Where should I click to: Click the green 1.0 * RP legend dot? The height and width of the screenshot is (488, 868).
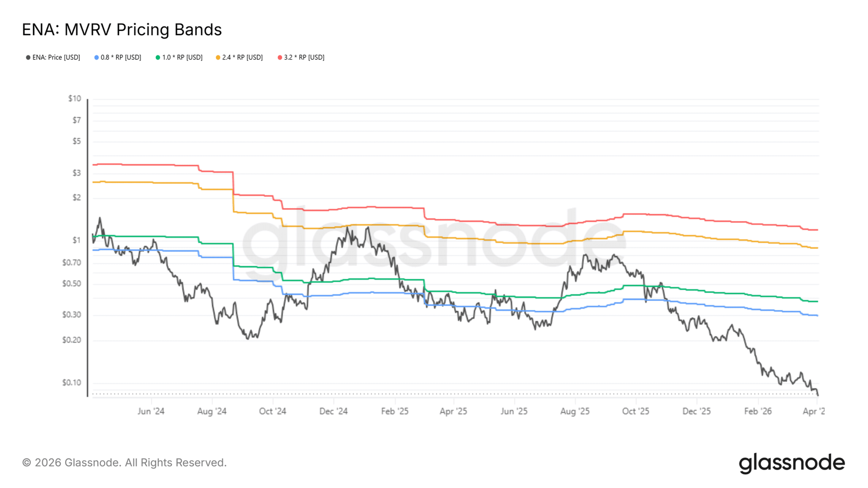[x=158, y=57]
